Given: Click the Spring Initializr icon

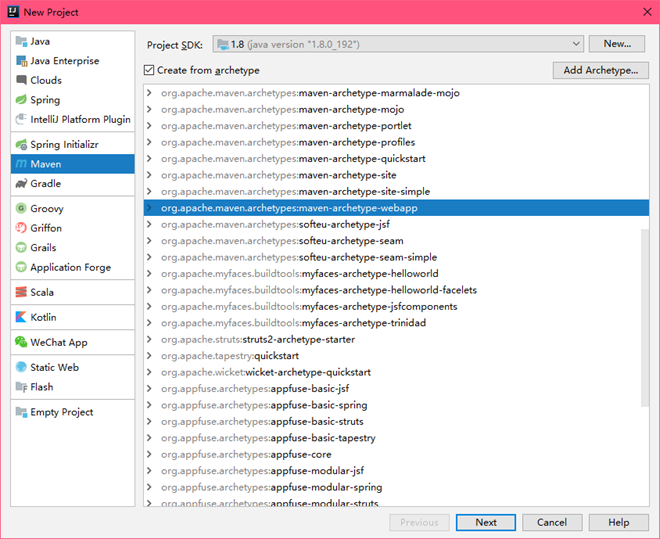Looking at the screenshot, I should [21, 144].
